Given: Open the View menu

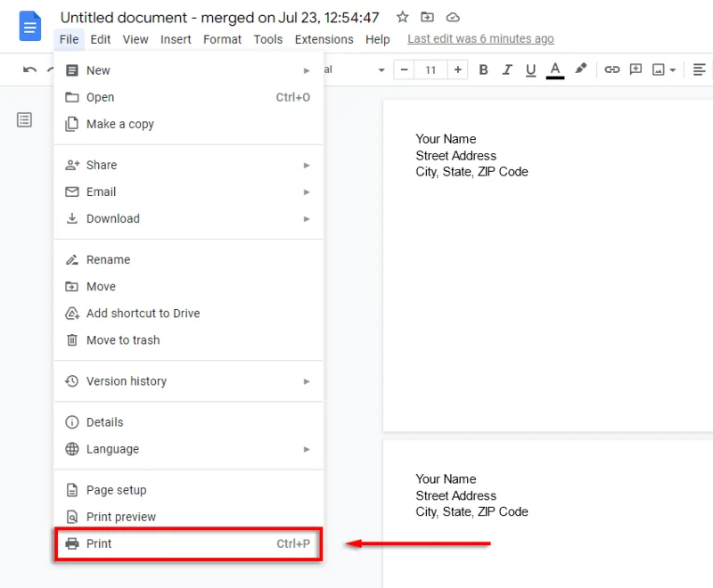Looking at the screenshot, I should (x=135, y=39).
